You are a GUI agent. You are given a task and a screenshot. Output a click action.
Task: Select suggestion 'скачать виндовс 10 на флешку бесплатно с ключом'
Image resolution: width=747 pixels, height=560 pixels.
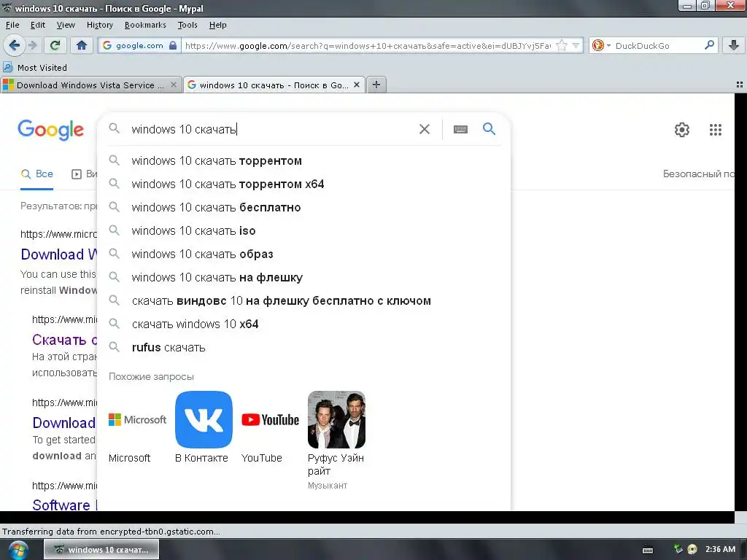[304, 301]
